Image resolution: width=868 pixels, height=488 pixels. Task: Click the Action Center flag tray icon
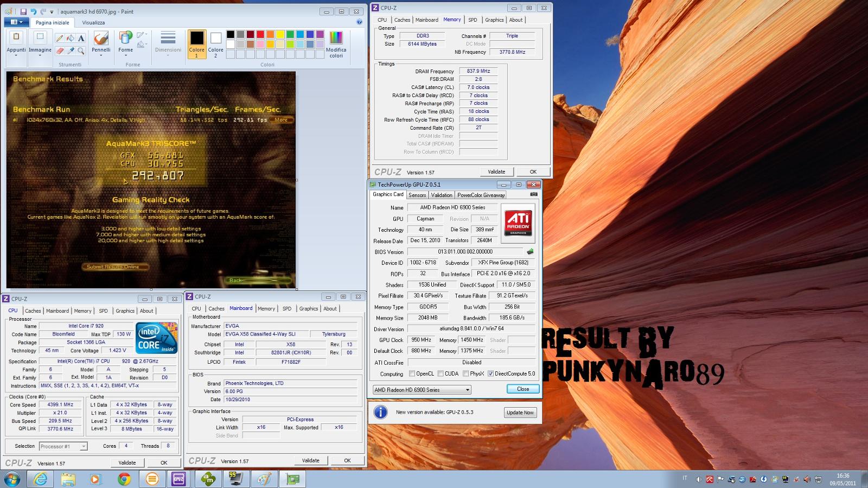pos(720,480)
